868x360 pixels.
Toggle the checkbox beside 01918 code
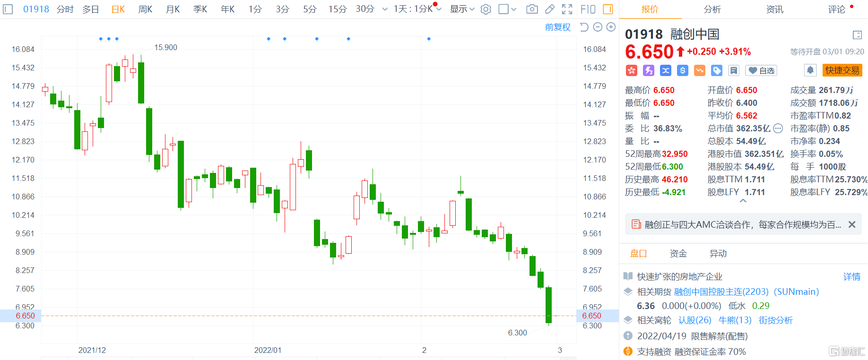click(x=8, y=9)
